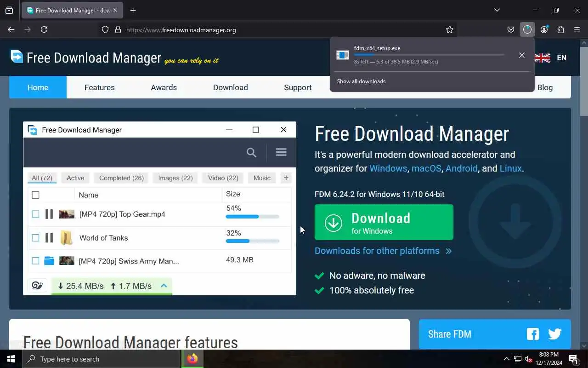Share FDM on Facebook
The image size is (588, 368).
click(533, 334)
